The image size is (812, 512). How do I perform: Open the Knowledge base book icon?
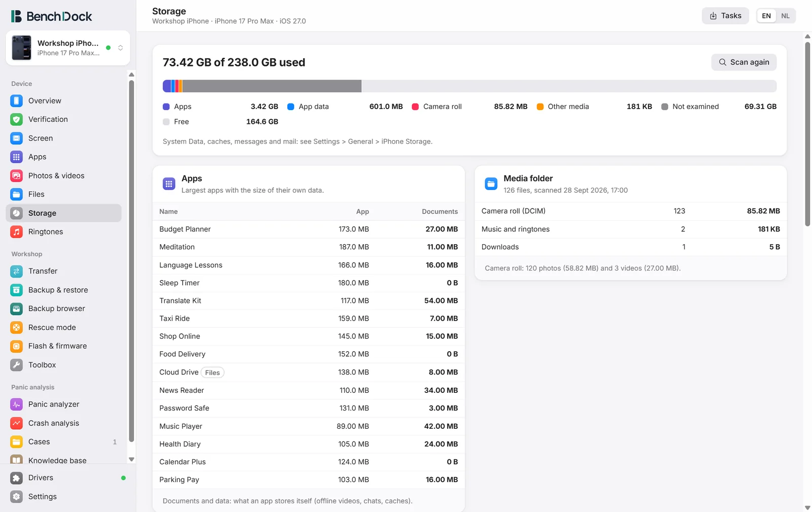point(16,459)
